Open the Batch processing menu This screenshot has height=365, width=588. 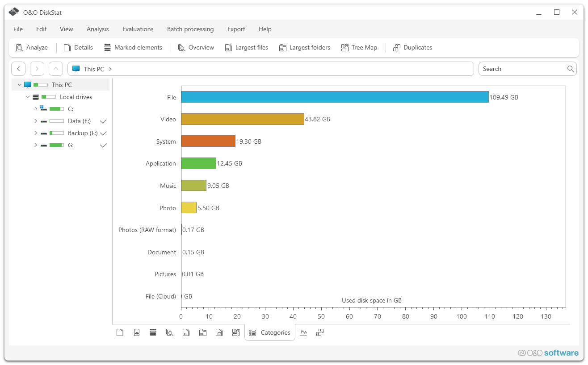pos(190,29)
